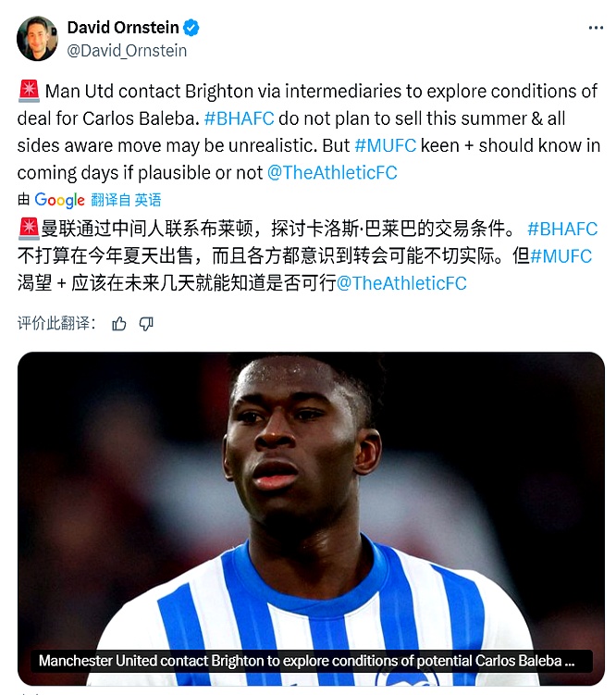Click the red siren emoji in the Chinese translation
This screenshot has width=616, height=695.
30,229
